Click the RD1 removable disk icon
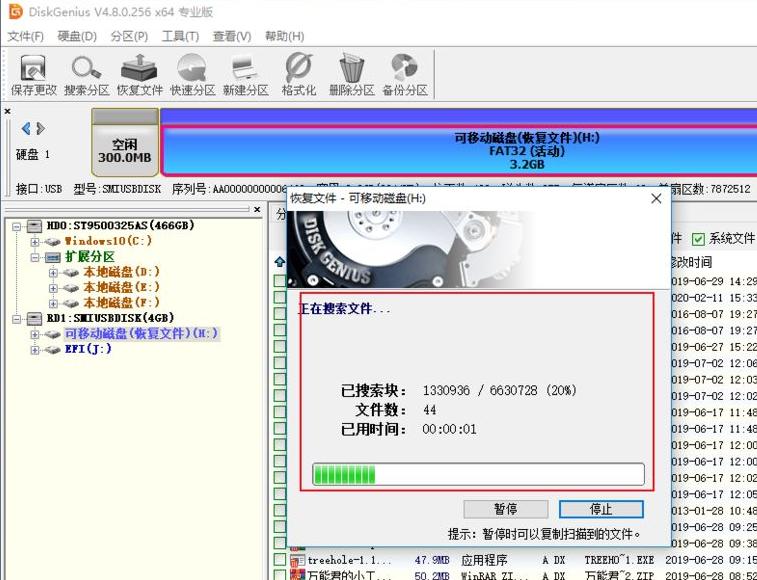 coord(34,319)
